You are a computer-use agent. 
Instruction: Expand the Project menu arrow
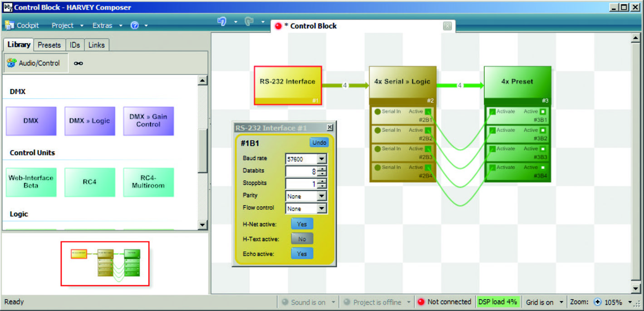(82, 26)
